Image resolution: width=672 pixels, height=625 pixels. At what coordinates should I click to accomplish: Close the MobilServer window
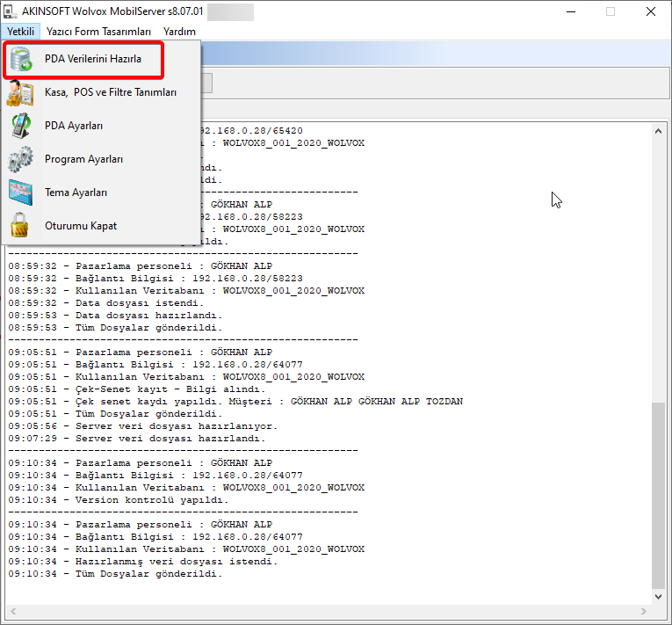(651, 11)
